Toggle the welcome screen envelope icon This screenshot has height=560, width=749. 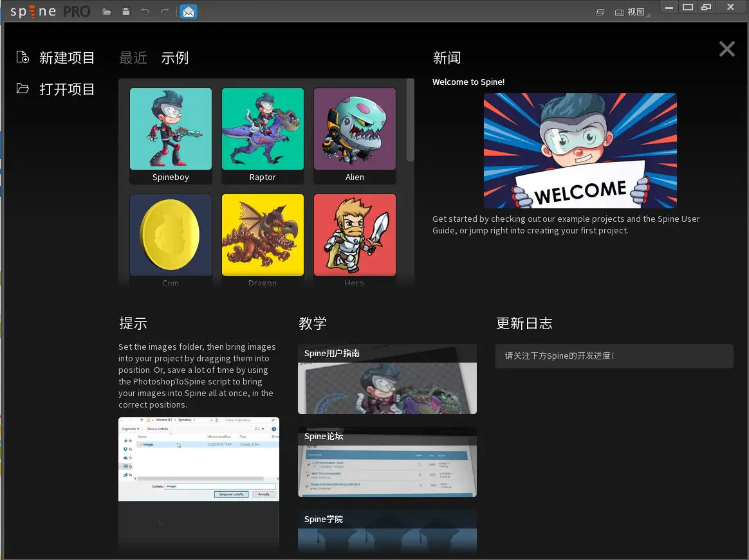tap(189, 12)
